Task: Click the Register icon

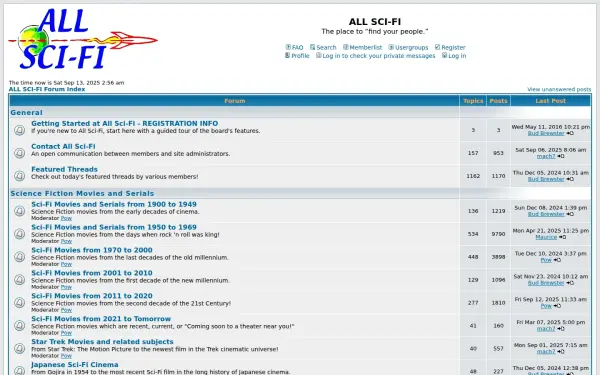Action: coord(437,47)
